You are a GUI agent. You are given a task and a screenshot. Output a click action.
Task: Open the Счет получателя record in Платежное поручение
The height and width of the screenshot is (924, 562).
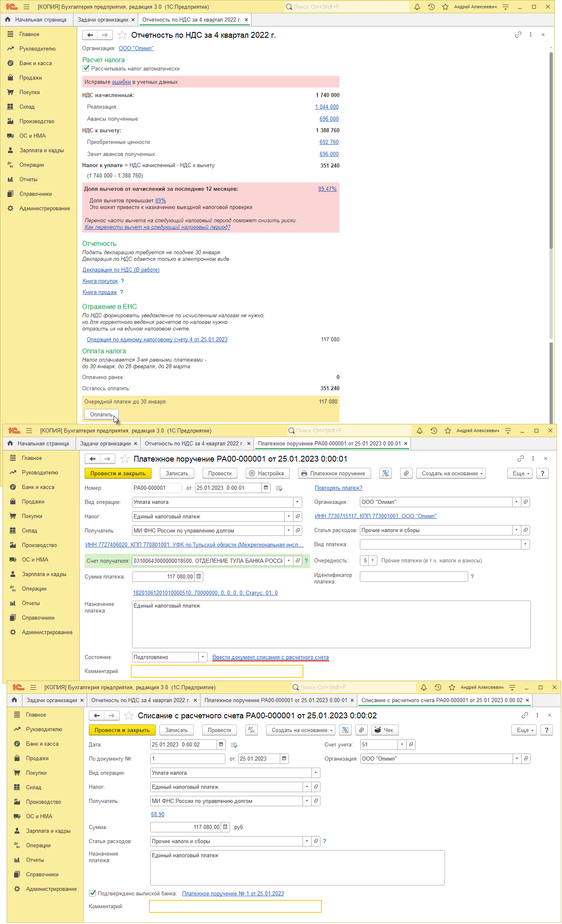tap(298, 561)
